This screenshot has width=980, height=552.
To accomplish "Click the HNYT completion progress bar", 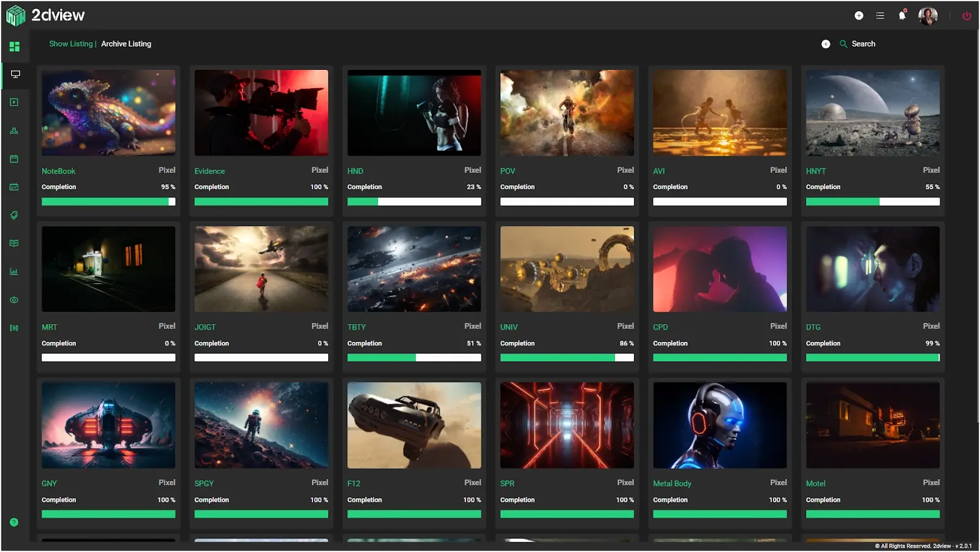I will tap(873, 202).
